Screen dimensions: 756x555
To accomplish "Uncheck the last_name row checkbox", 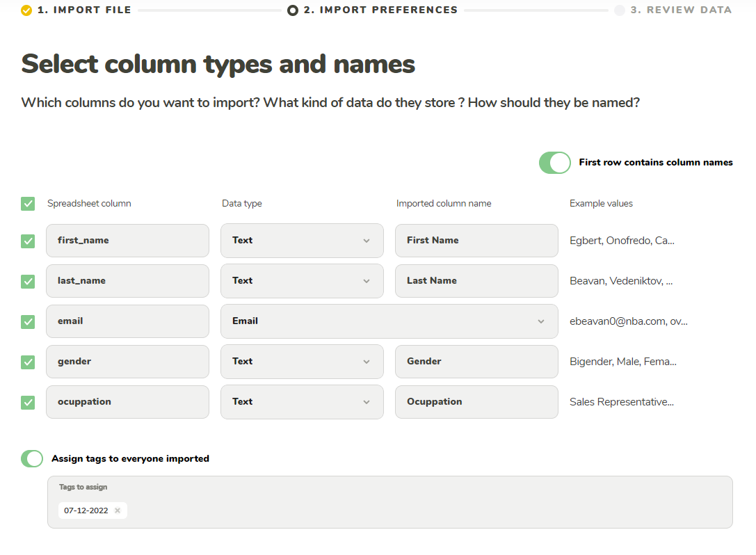I will [x=28, y=281].
